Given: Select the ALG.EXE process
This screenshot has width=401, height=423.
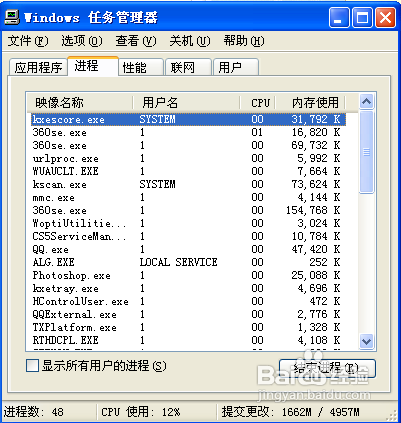Looking at the screenshot, I should pyautogui.click(x=188, y=262).
